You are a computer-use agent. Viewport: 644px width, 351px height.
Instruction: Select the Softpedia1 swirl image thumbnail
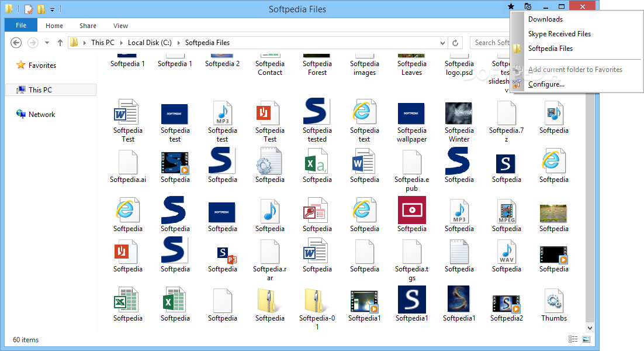459,304
